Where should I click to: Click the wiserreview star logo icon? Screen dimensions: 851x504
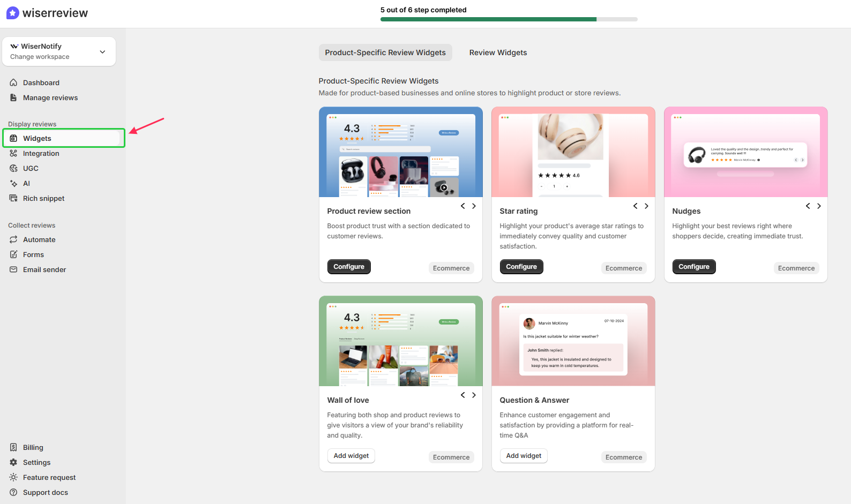click(x=13, y=13)
